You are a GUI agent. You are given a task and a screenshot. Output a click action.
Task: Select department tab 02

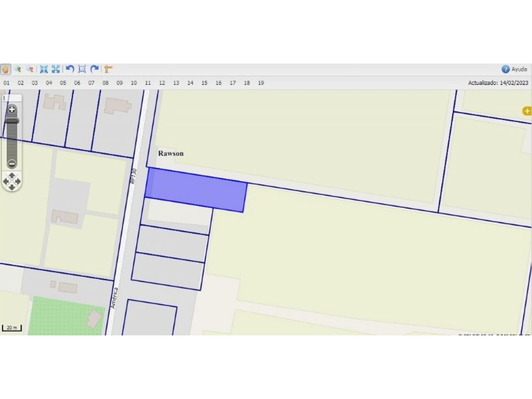pos(21,83)
